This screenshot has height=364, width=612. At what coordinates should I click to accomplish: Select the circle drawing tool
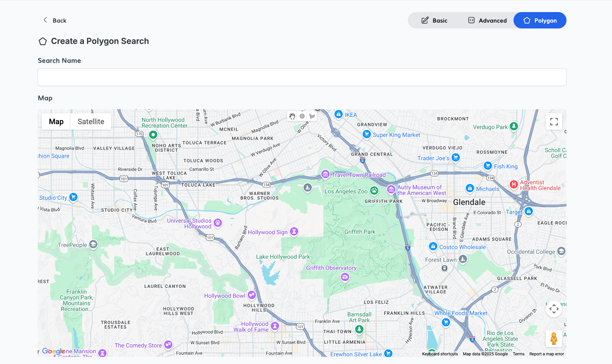[x=302, y=116]
